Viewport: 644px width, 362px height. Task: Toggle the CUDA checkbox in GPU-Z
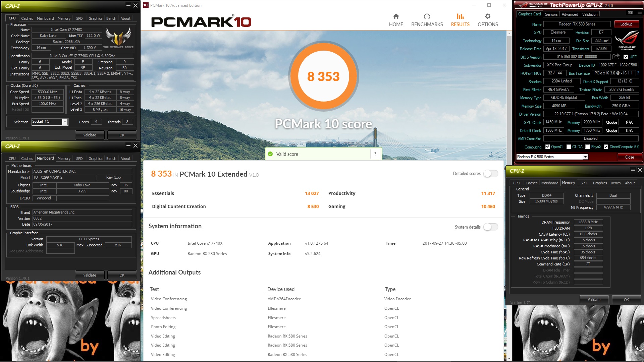pyautogui.click(x=569, y=147)
